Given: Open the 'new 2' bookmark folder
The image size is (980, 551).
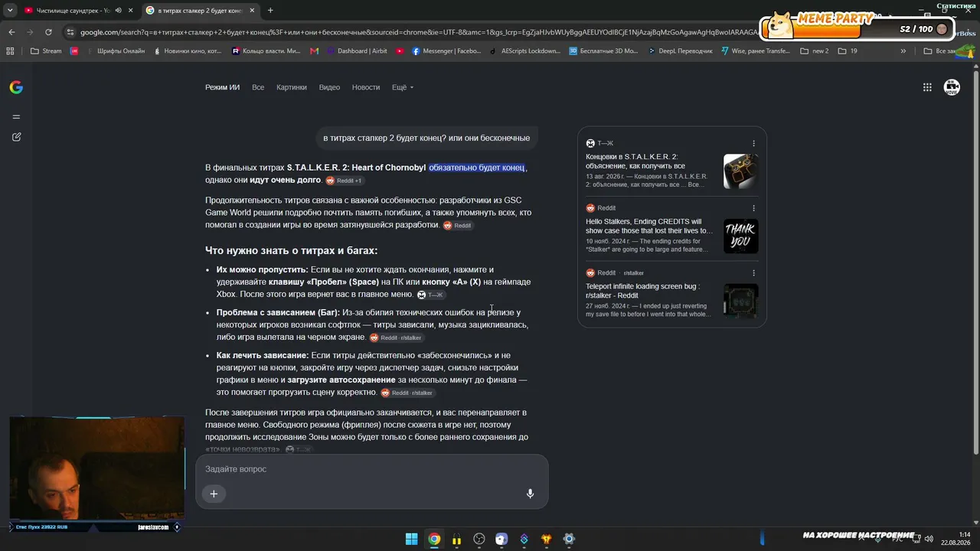Looking at the screenshot, I should click(814, 51).
